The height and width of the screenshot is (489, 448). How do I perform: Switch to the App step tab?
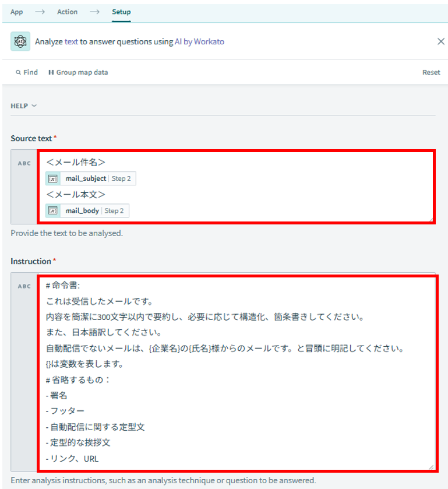[x=16, y=12]
